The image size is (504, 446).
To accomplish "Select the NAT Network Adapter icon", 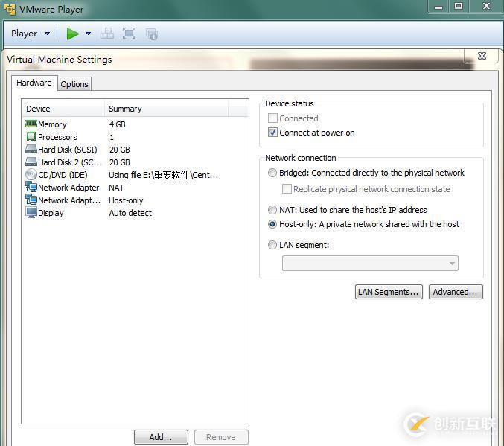I will click(x=31, y=187).
